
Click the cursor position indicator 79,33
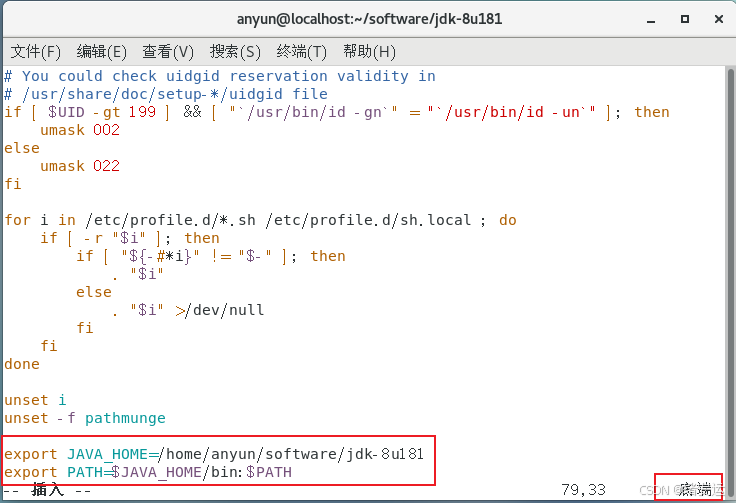583,490
